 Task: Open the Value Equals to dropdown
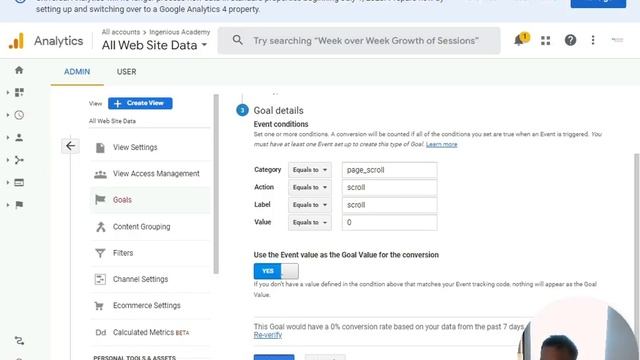click(x=310, y=222)
